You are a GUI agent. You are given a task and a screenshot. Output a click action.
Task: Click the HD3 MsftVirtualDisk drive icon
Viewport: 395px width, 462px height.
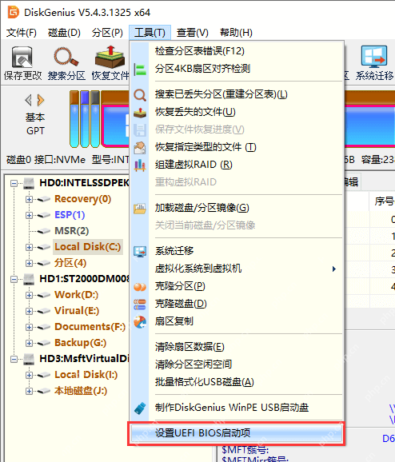[29, 359]
